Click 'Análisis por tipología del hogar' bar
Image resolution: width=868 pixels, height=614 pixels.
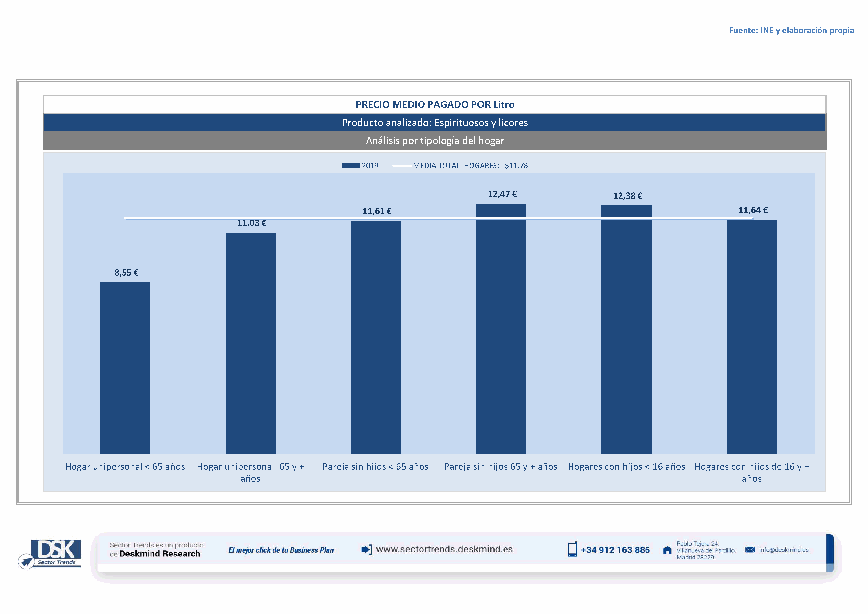point(435,141)
